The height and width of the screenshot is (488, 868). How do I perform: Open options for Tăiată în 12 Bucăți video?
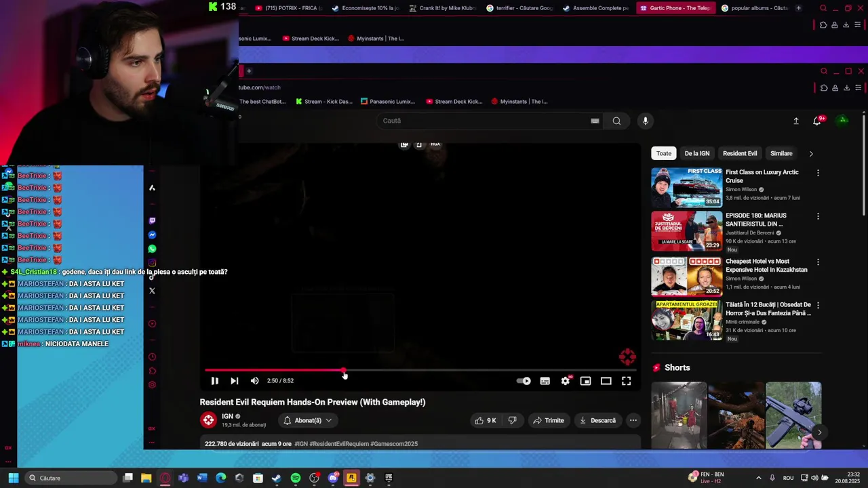818,305
